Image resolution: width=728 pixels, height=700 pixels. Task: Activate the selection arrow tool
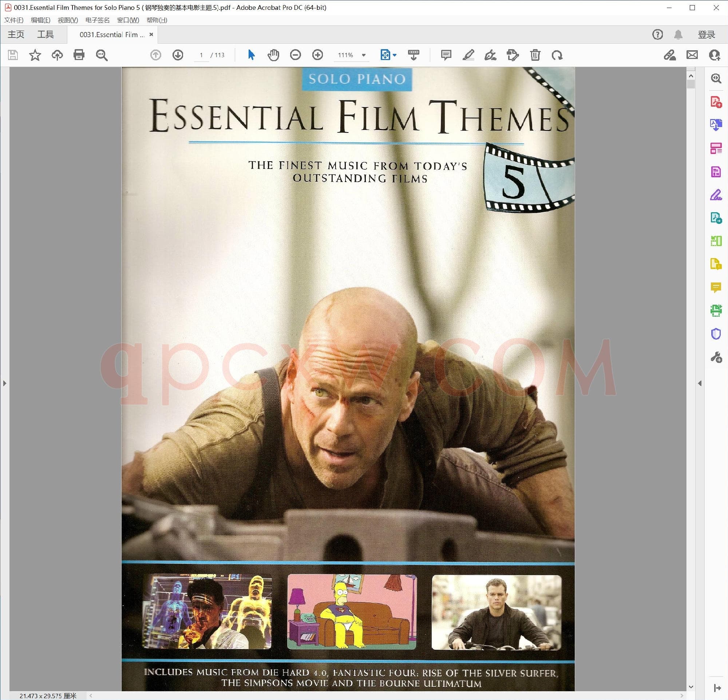pyautogui.click(x=251, y=55)
